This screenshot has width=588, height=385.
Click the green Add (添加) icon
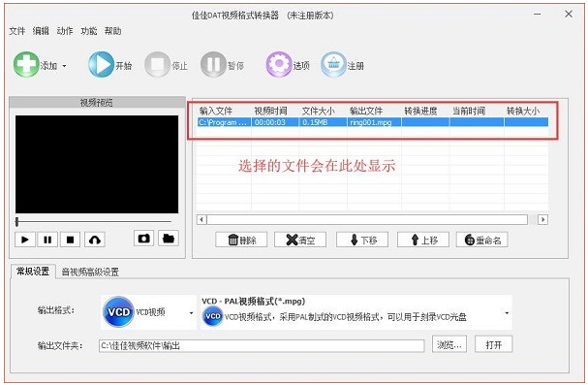coord(26,65)
